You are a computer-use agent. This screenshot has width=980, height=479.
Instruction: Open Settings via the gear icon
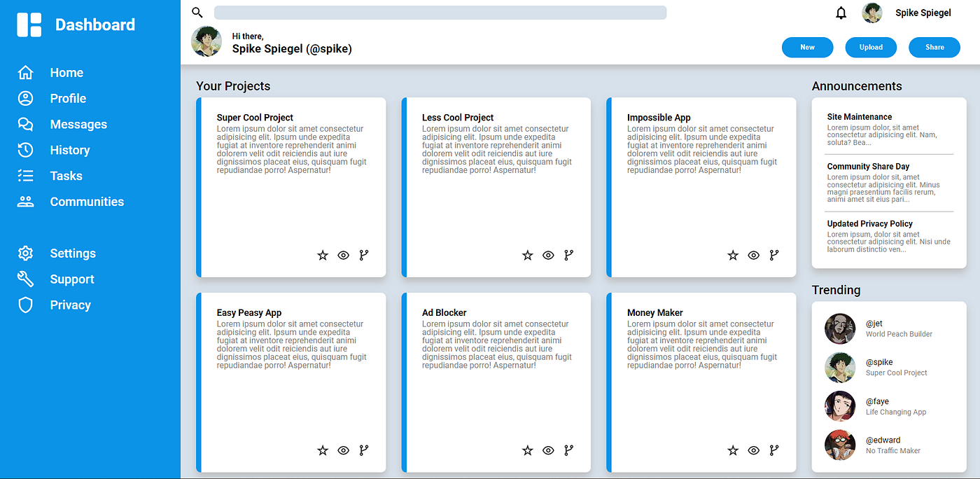(25, 253)
